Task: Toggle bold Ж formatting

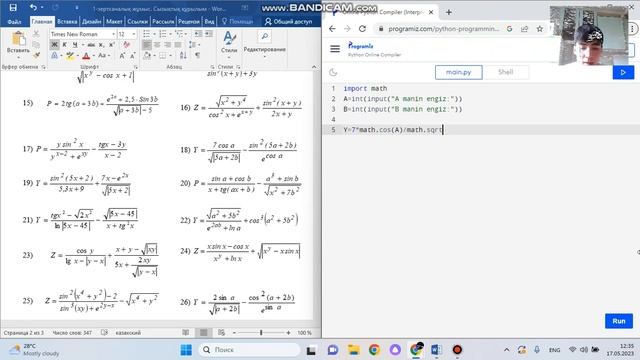Action: (54, 45)
